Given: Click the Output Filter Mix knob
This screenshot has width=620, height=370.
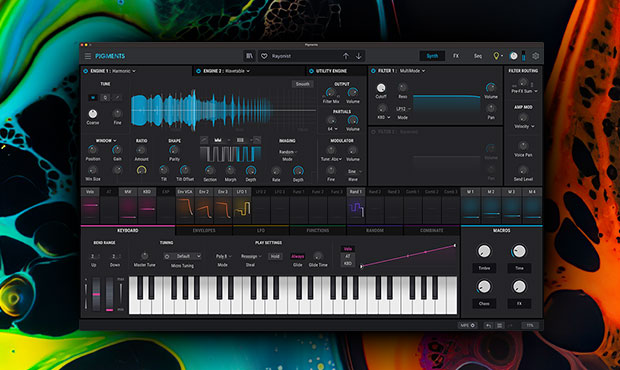Looking at the screenshot, I should (331, 92).
